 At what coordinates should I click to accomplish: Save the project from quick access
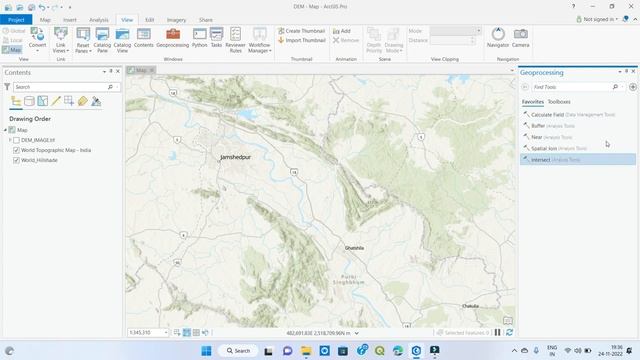[31, 7]
